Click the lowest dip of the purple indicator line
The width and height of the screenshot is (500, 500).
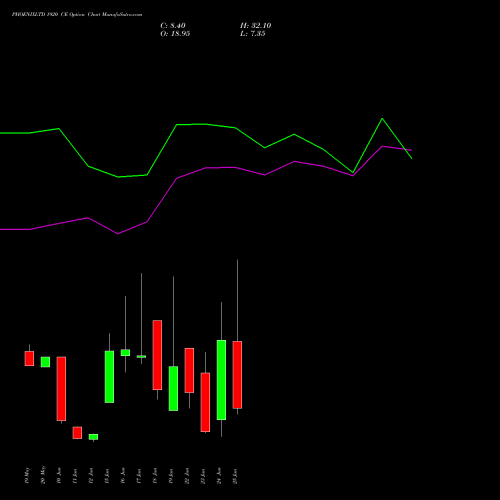tap(118, 234)
